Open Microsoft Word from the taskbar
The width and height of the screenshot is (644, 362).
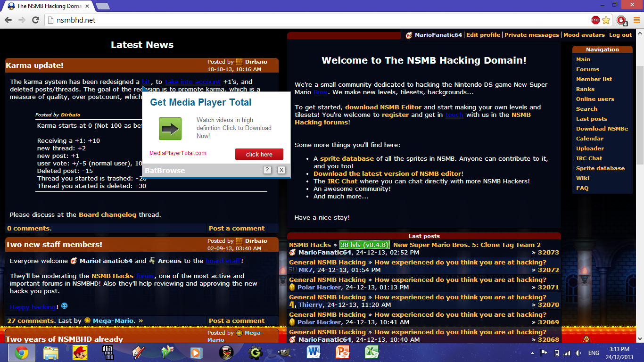314,353
